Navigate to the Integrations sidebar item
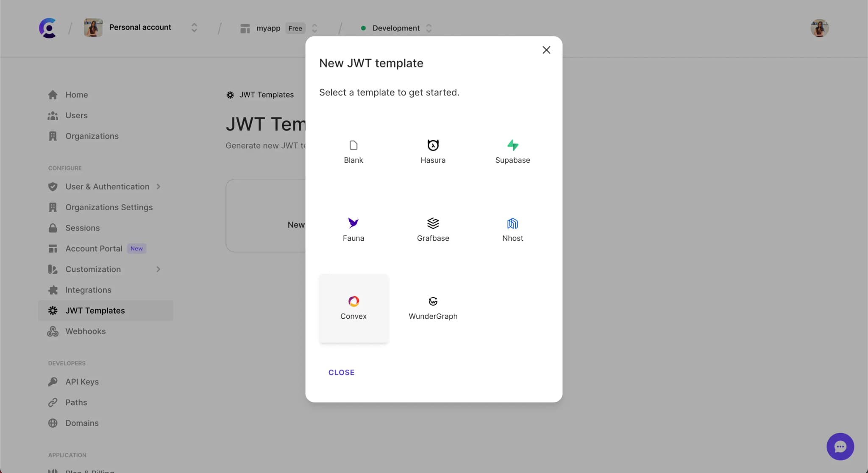 [x=89, y=290]
